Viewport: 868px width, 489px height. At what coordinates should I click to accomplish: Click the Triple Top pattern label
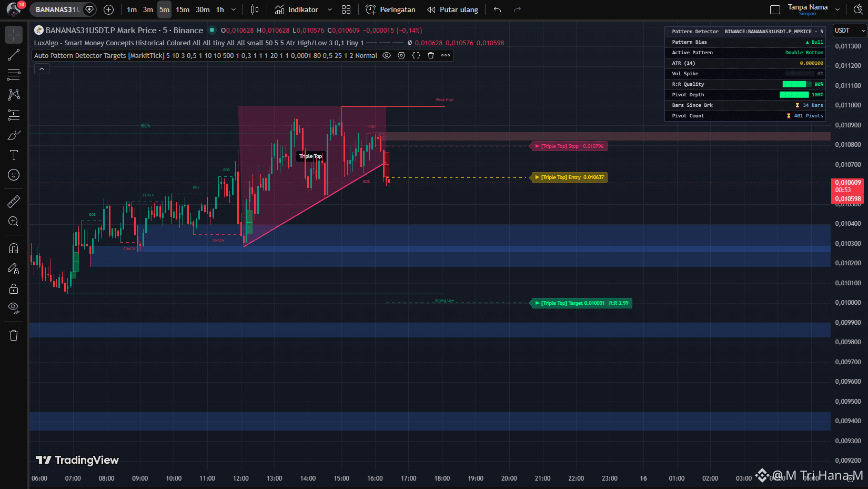(311, 156)
